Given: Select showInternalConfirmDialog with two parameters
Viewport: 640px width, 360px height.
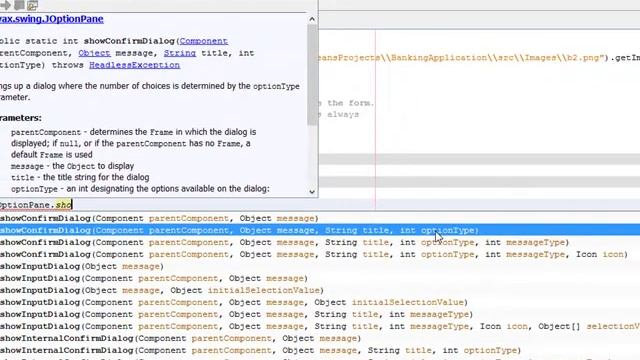Looking at the screenshot, I should pyautogui.click(x=320, y=338).
